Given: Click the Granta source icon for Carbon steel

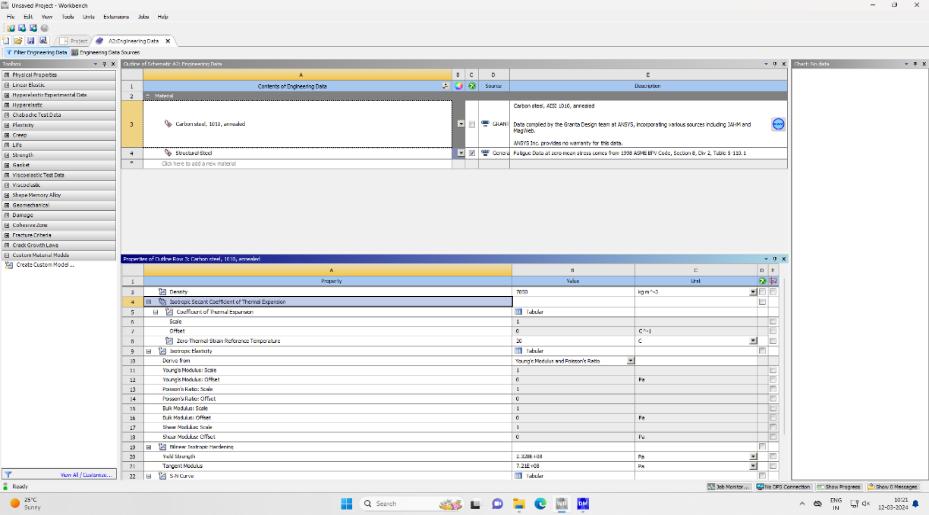Looking at the screenshot, I should 485,124.
